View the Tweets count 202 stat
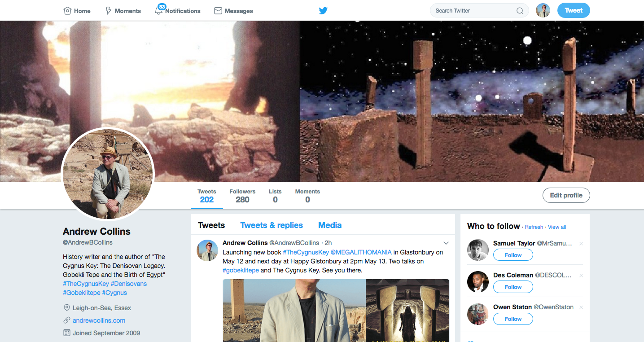Viewport: 644px width, 342px height. point(207,196)
